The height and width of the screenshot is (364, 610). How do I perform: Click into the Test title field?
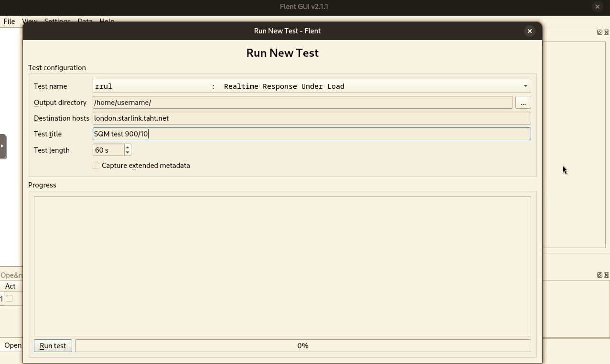coord(311,134)
